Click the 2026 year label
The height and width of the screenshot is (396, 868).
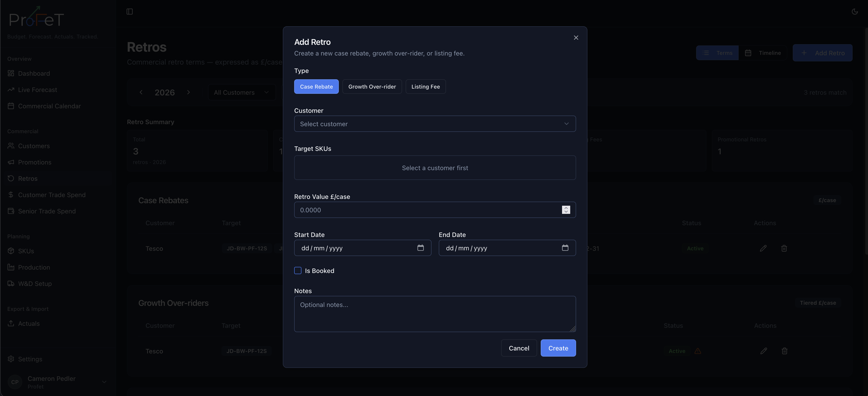[x=165, y=92]
